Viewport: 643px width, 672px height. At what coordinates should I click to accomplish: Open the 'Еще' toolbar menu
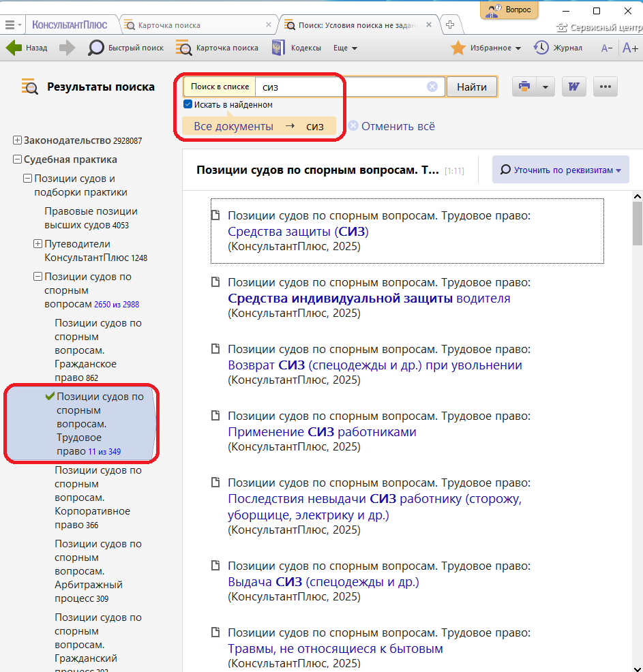click(x=345, y=48)
